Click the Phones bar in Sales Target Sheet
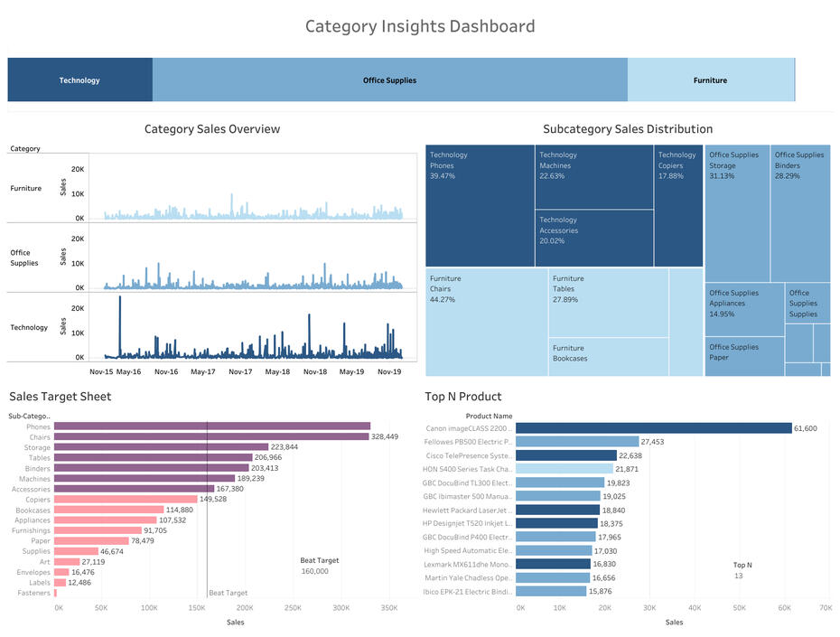Screen dimensions: 840x637 tap(212, 426)
